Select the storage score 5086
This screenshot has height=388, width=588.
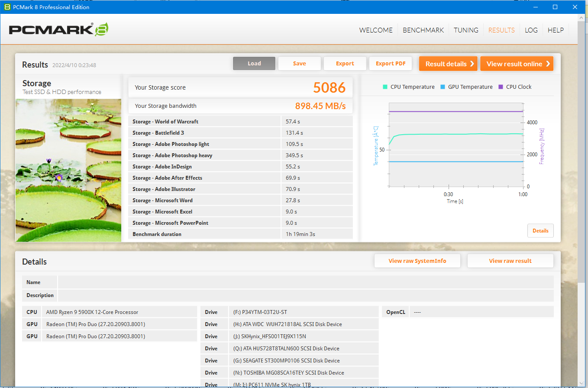pyautogui.click(x=330, y=87)
